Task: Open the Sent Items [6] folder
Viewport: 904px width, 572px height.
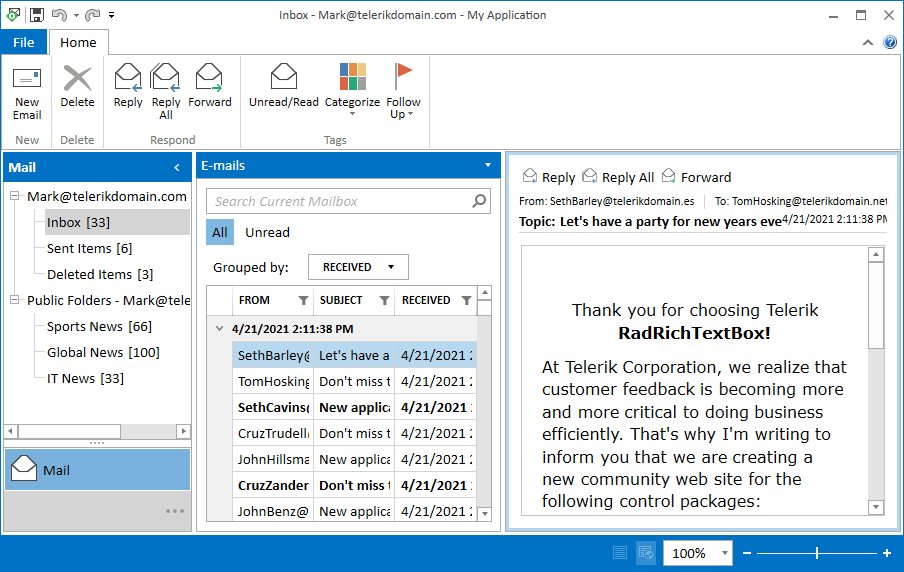Action: click(89, 249)
